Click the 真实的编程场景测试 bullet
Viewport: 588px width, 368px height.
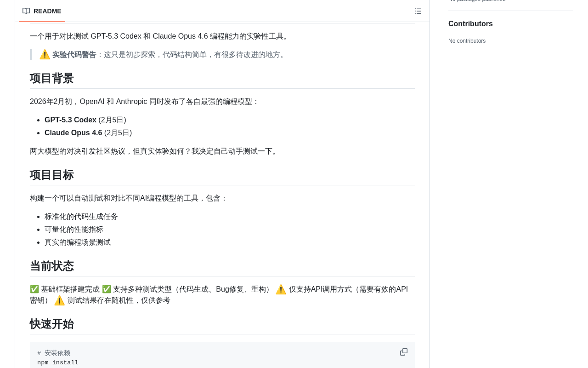(x=78, y=242)
